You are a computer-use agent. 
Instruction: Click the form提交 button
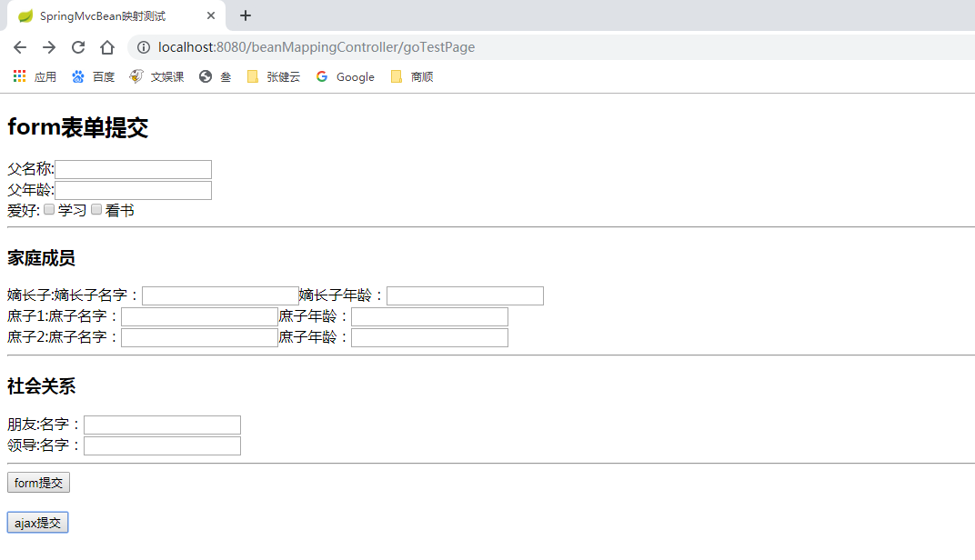[38, 482]
